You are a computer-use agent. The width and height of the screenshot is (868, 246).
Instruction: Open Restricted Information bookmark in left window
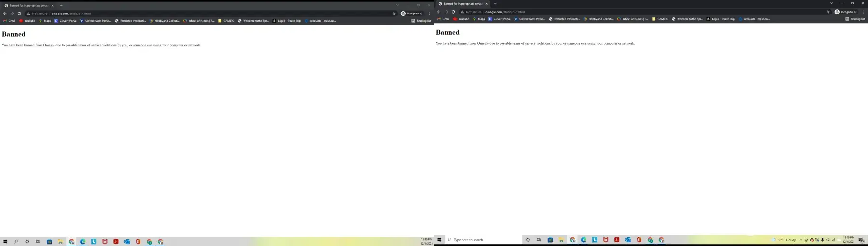[130, 21]
